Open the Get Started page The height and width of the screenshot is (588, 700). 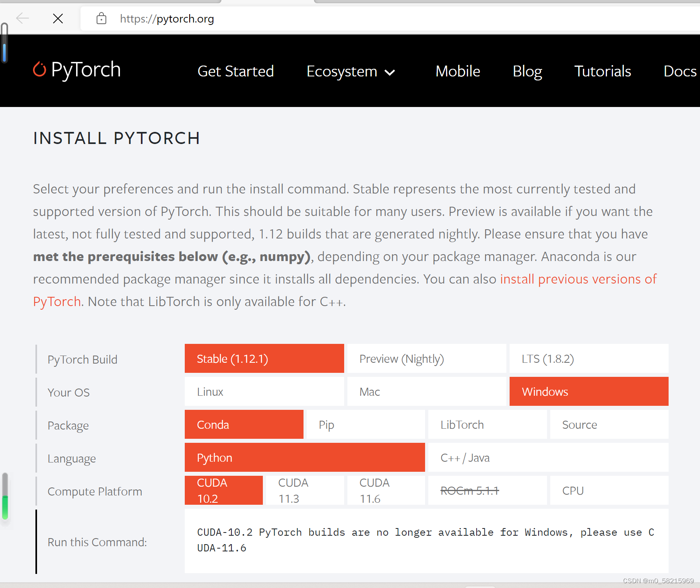click(x=235, y=71)
